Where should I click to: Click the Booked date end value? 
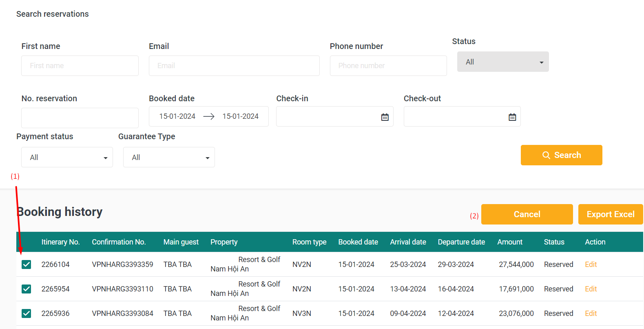pyautogui.click(x=240, y=116)
